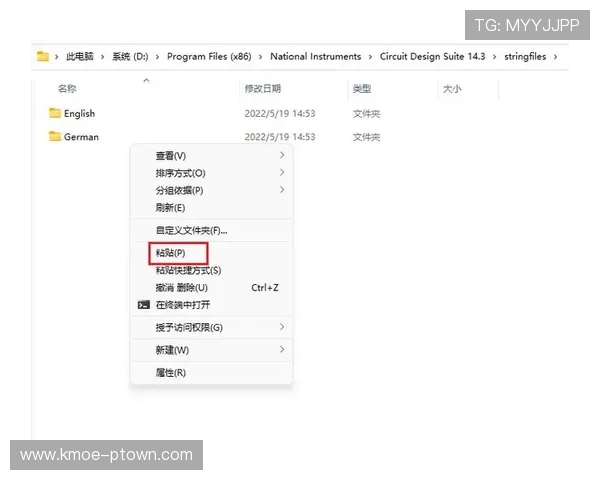The width and height of the screenshot is (600, 480).
Task: Navigate to stringfiles breadcrumb
Action: pyautogui.click(x=525, y=56)
